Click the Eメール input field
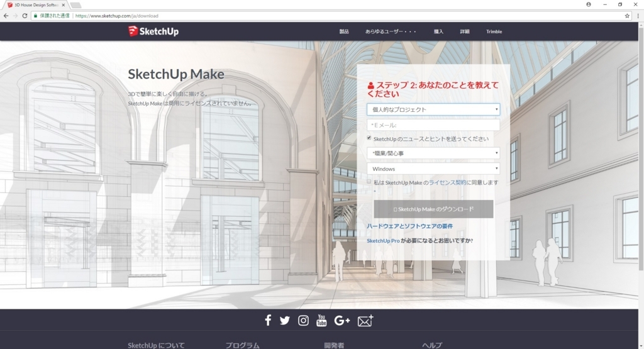This screenshot has width=644, height=349. [433, 125]
